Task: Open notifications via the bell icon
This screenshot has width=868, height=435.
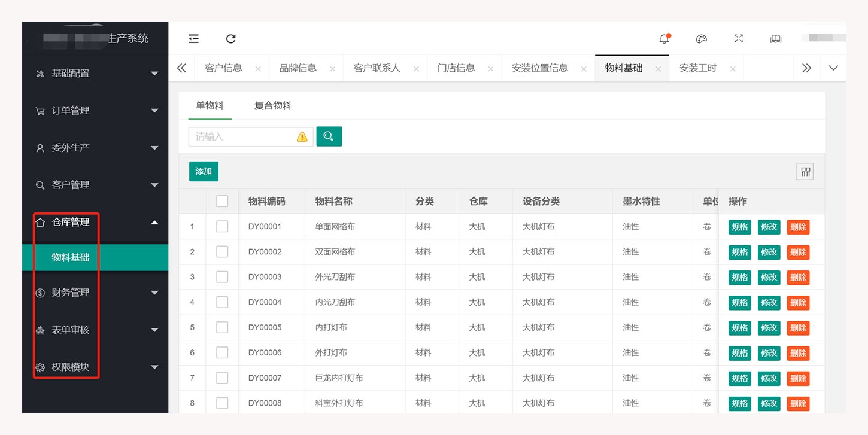Action: pos(664,39)
